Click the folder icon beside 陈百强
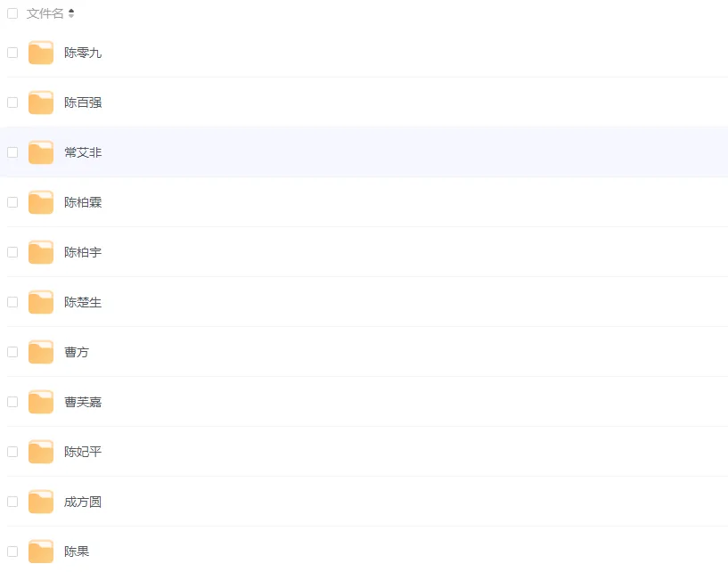 click(x=41, y=102)
